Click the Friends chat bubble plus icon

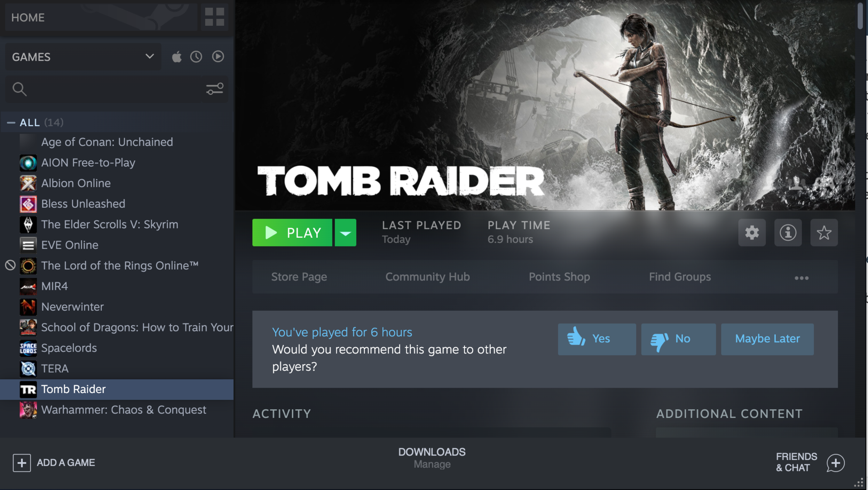[x=835, y=463]
